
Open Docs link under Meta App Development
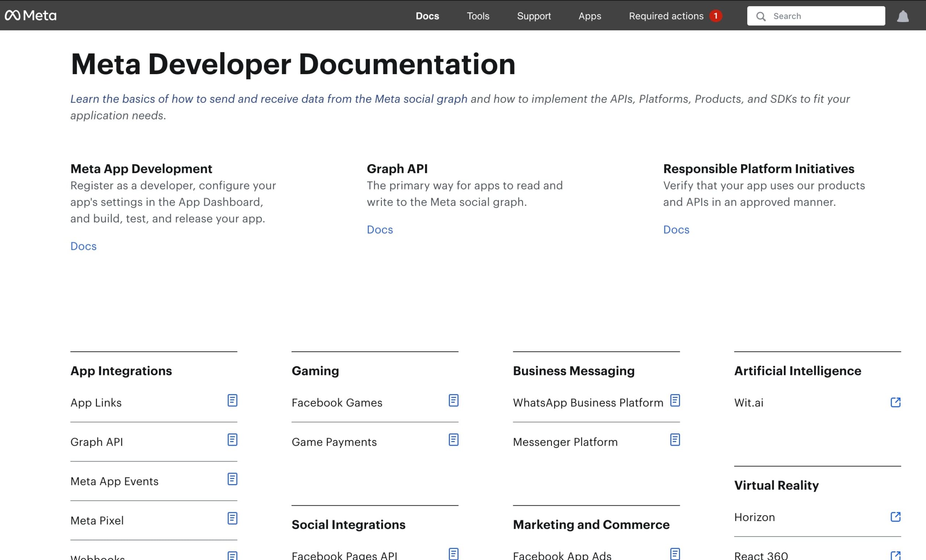point(84,246)
